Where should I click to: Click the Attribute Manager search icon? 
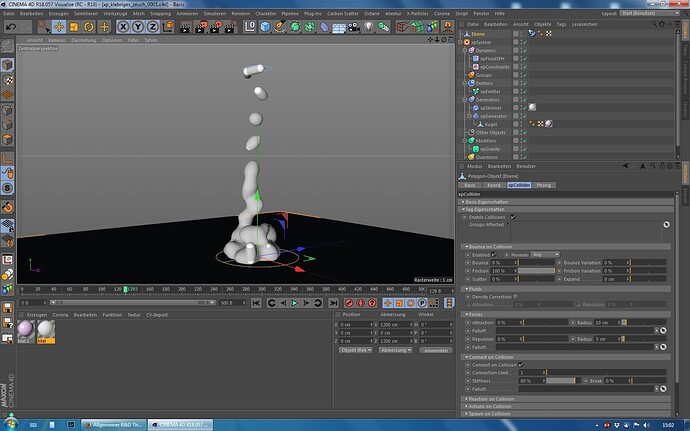pos(653,166)
